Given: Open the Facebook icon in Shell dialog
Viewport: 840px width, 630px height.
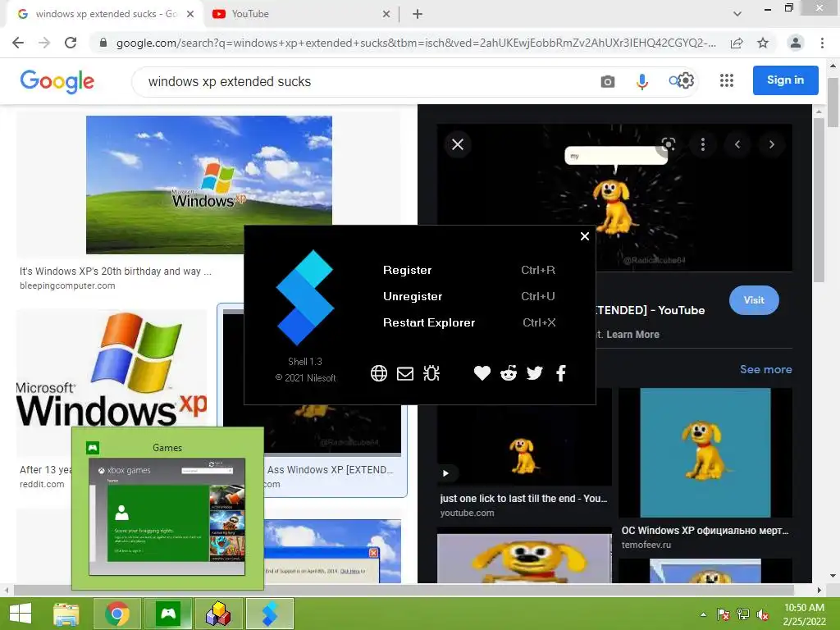Looking at the screenshot, I should tap(561, 373).
